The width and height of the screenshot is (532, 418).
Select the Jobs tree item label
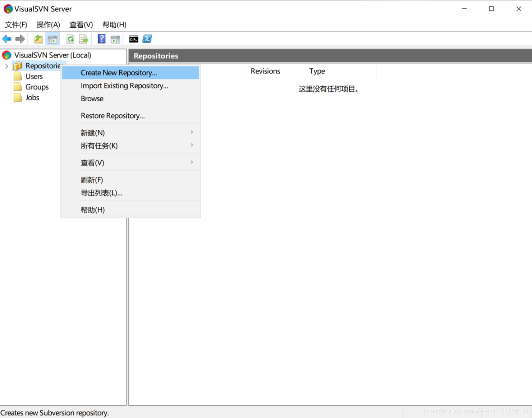tap(32, 97)
